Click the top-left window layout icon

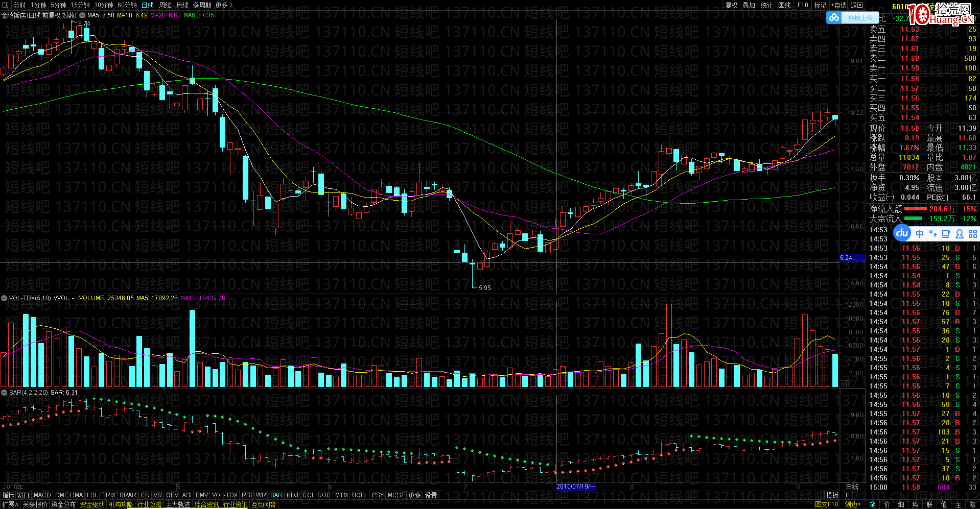[x=6, y=5]
